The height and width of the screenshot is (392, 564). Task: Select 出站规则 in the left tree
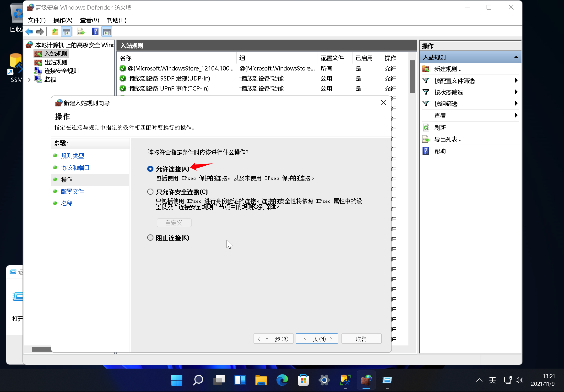(56, 62)
